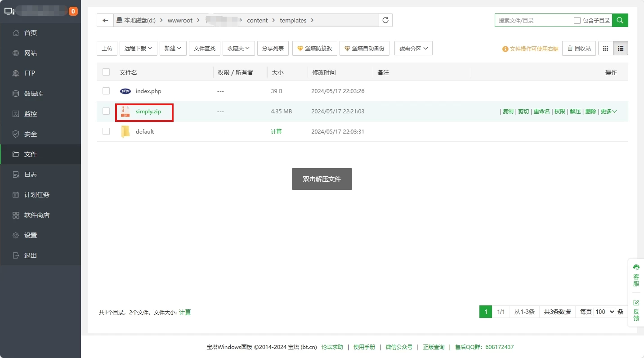Click the green search magnifier button
The height and width of the screenshot is (358, 644).
[x=620, y=20]
